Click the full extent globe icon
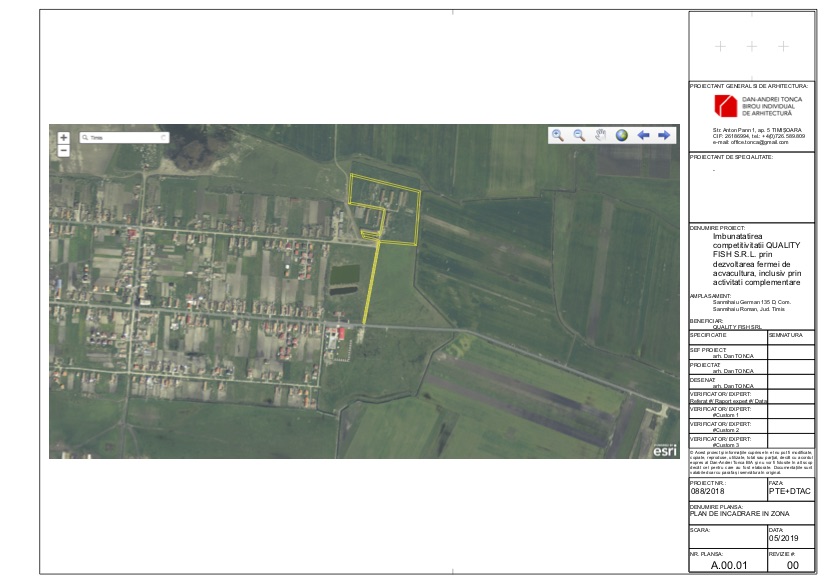 pos(621,135)
